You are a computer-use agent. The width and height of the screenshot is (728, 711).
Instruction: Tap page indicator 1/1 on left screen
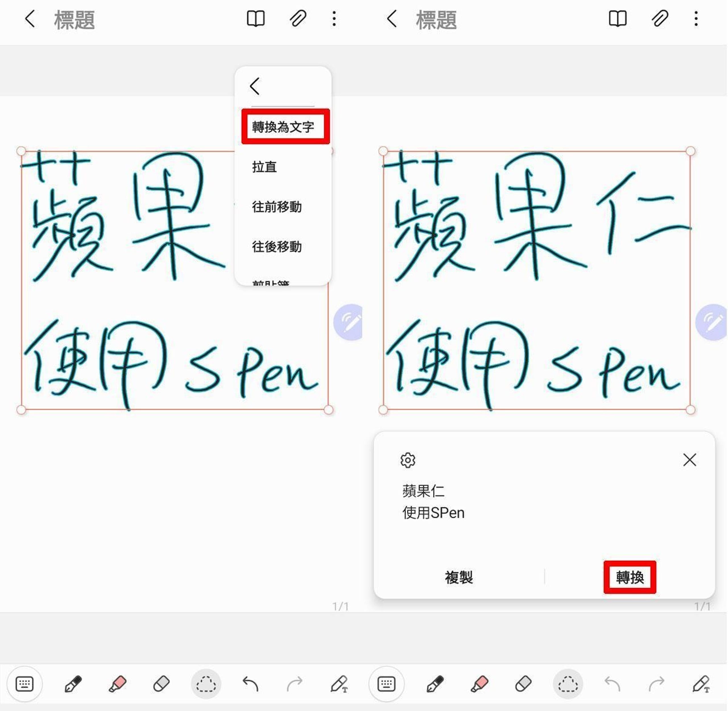[x=340, y=606]
